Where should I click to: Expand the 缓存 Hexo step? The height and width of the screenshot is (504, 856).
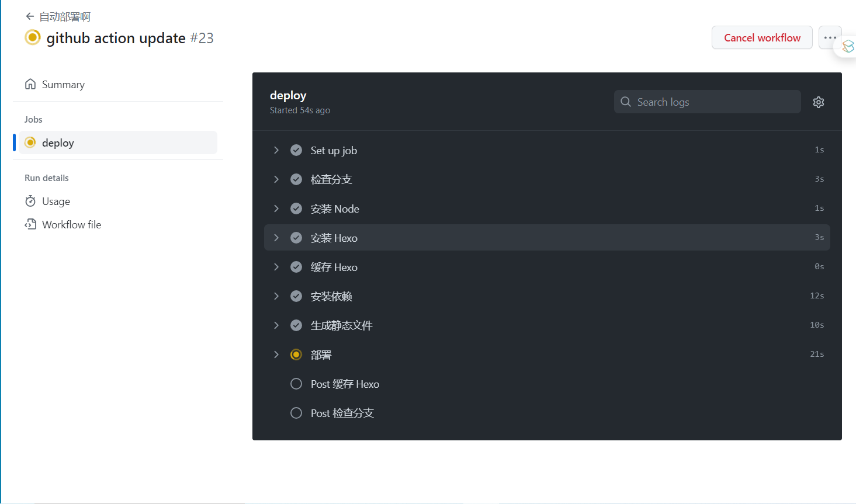click(276, 267)
